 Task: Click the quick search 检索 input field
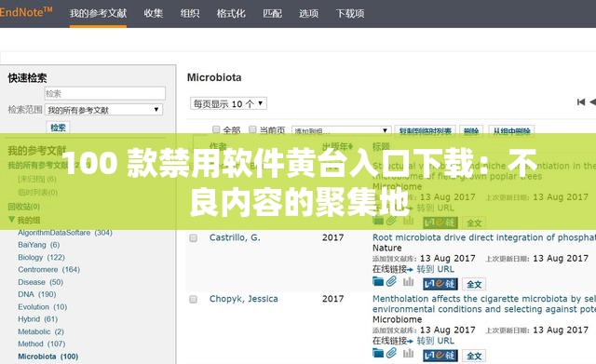[x=105, y=93]
